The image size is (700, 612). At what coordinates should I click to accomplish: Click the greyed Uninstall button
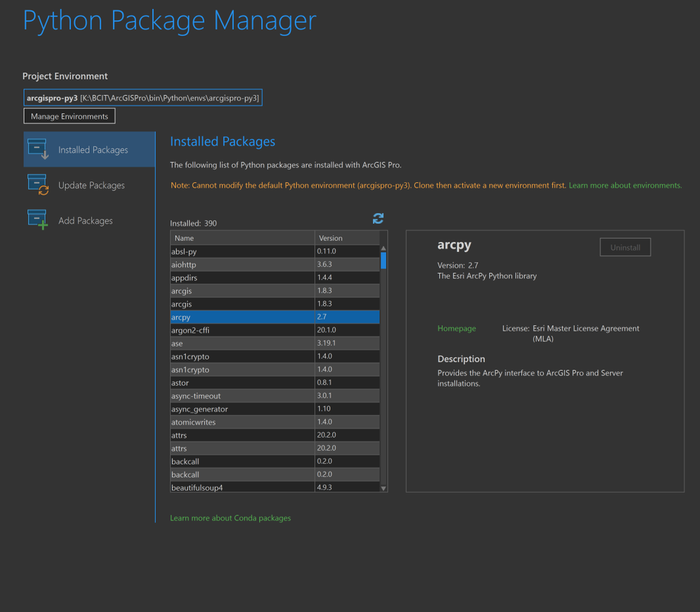click(625, 248)
